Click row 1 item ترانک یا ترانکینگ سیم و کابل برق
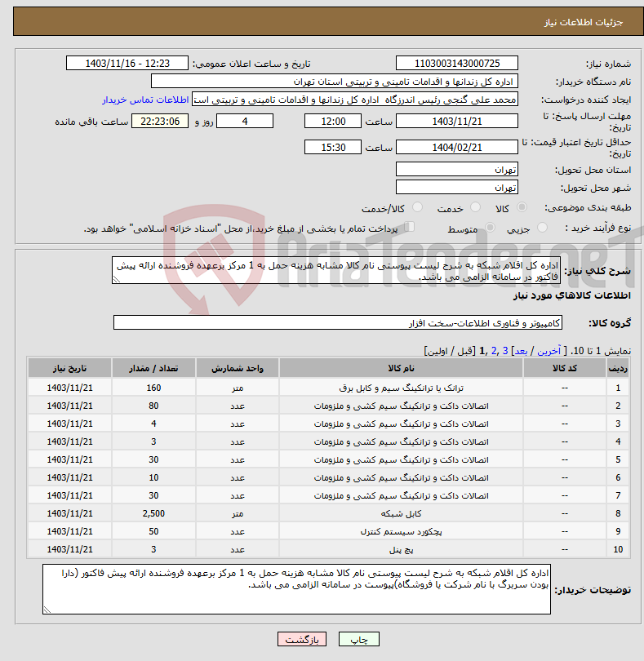Screen dimensions: 644x661 401,388
